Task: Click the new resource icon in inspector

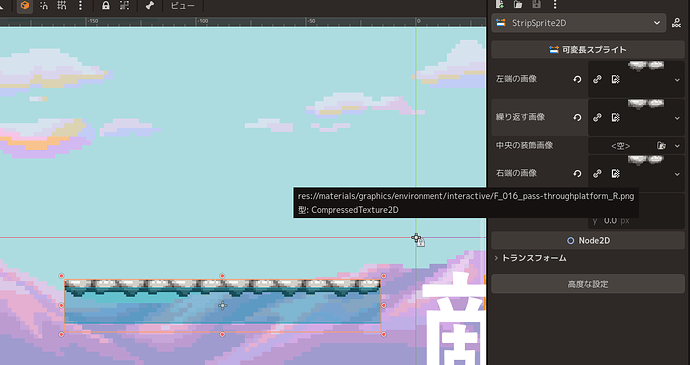Action: pyautogui.click(x=500, y=4)
